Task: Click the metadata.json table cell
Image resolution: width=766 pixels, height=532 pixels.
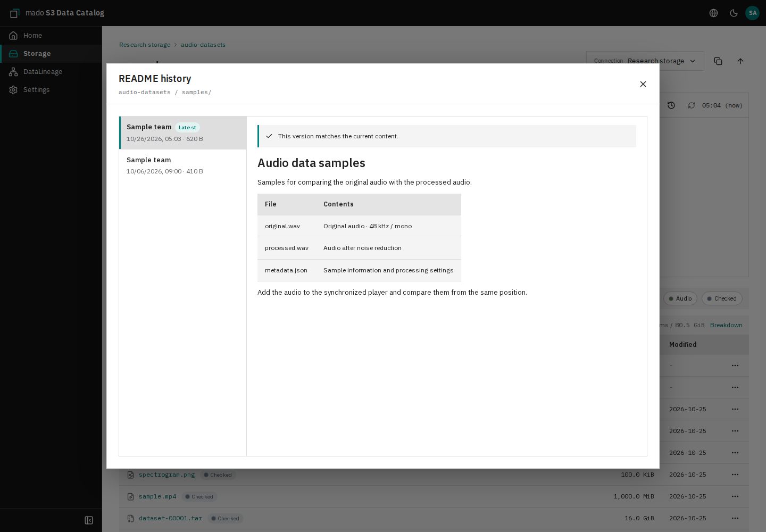Action: 286,270
